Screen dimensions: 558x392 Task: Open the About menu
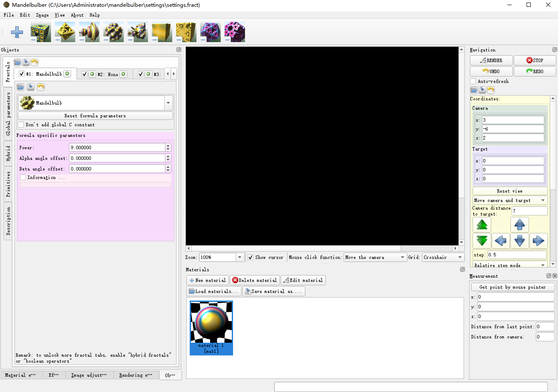click(x=77, y=15)
